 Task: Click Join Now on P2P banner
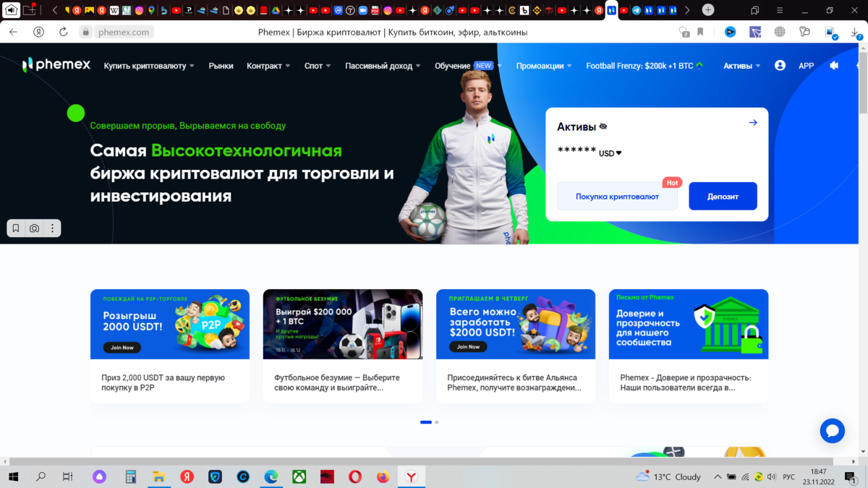click(x=122, y=348)
